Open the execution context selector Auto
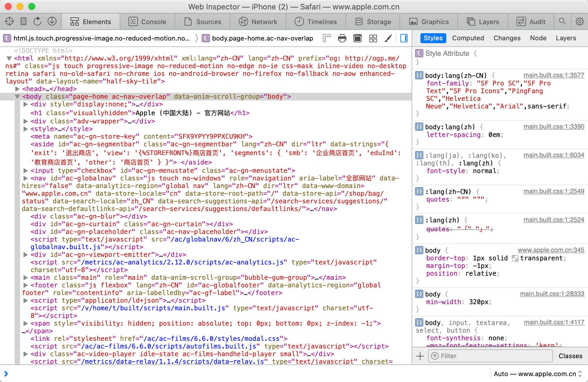 (538, 374)
